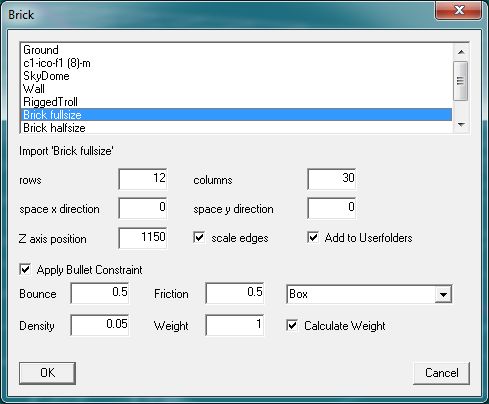This screenshot has height=404, width=489.
Task: Click the Density value field
Action: [100, 325]
